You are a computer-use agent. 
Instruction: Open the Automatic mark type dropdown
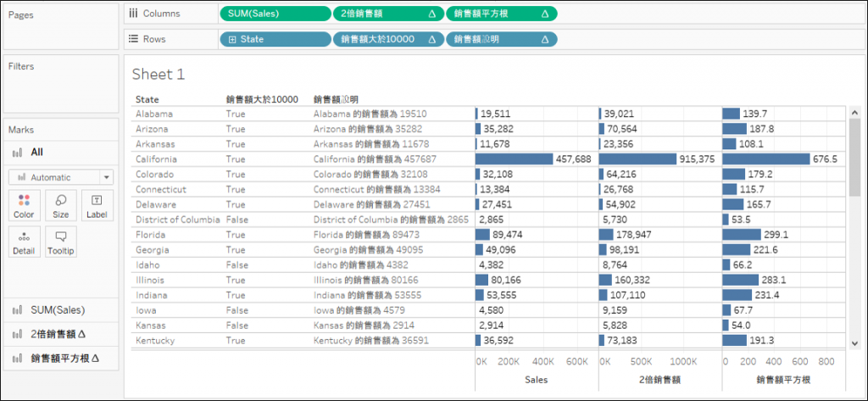point(61,177)
